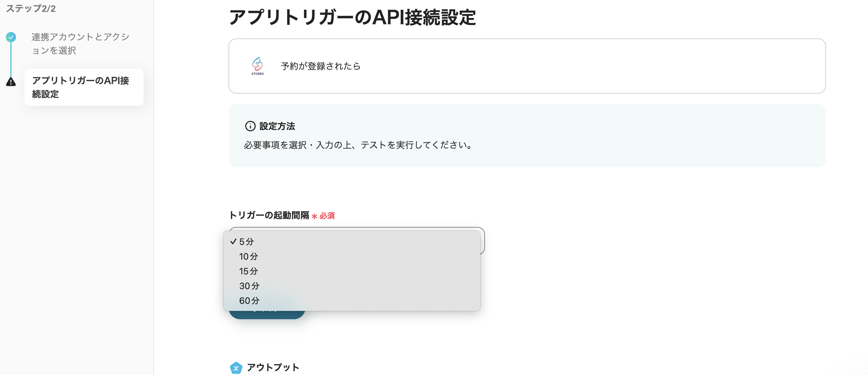Click the アウトプット section heading

(272, 367)
